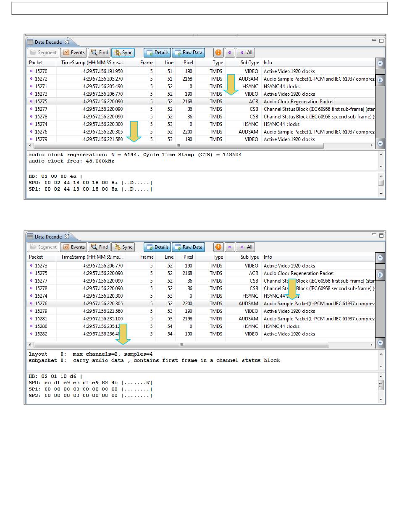Image resolution: width=399 pixels, height=532 pixels.
Task: Minimize the upper Data Decode view
Action: 374,40
